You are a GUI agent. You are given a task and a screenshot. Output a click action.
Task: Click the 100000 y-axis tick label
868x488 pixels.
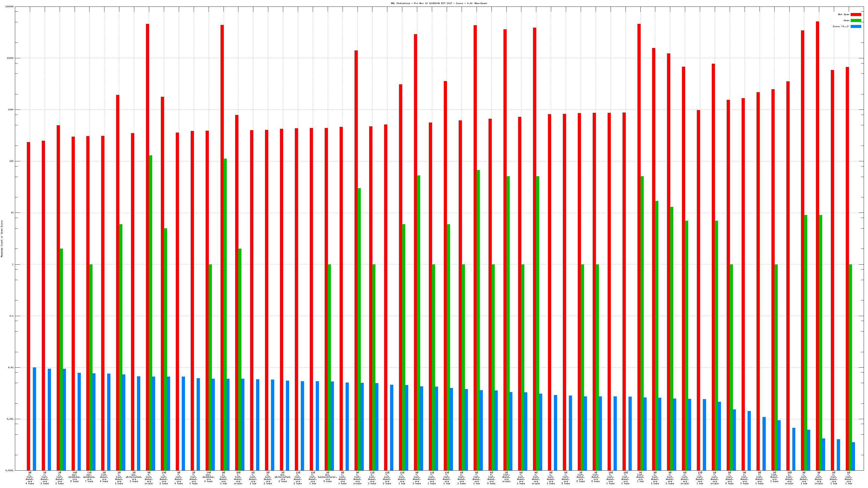(x=10, y=7)
